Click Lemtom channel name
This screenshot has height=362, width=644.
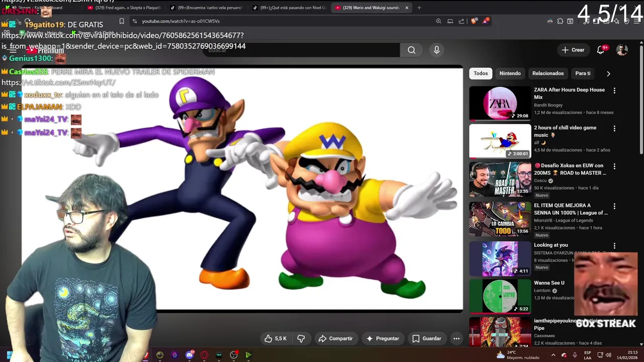(x=542, y=291)
